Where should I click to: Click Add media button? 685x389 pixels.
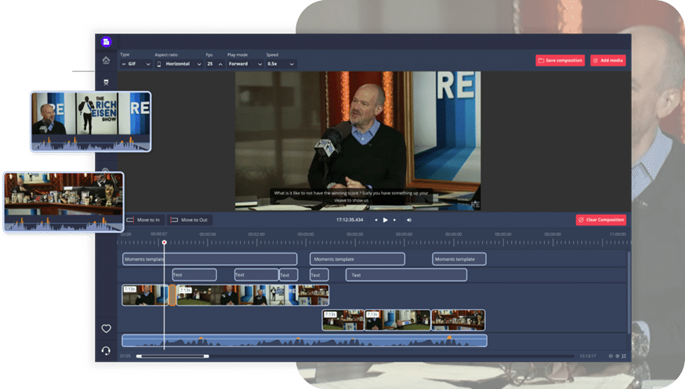tap(608, 60)
